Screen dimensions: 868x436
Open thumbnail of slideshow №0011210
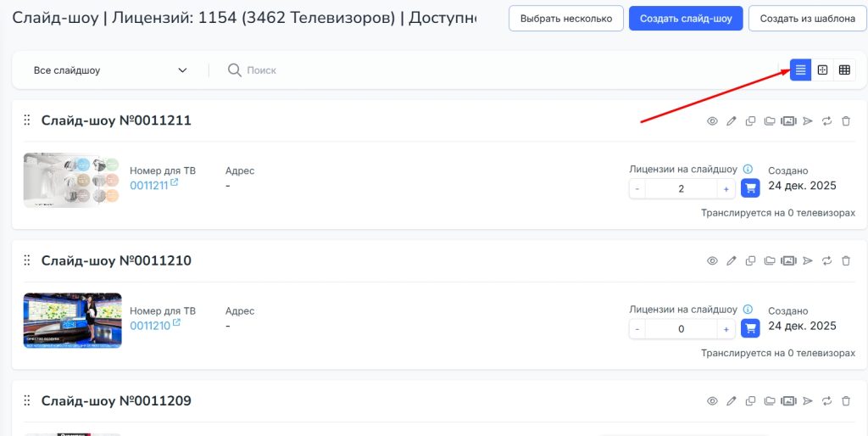[x=73, y=321]
